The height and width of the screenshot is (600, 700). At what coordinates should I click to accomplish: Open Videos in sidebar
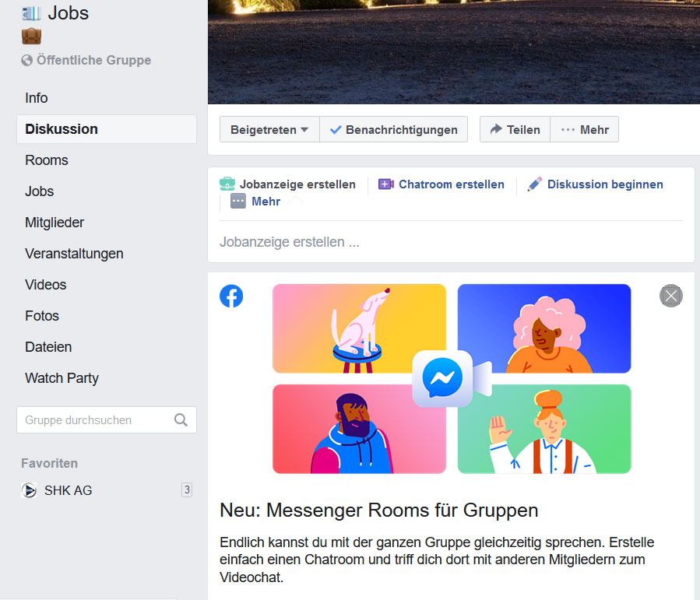tap(45, 285)
